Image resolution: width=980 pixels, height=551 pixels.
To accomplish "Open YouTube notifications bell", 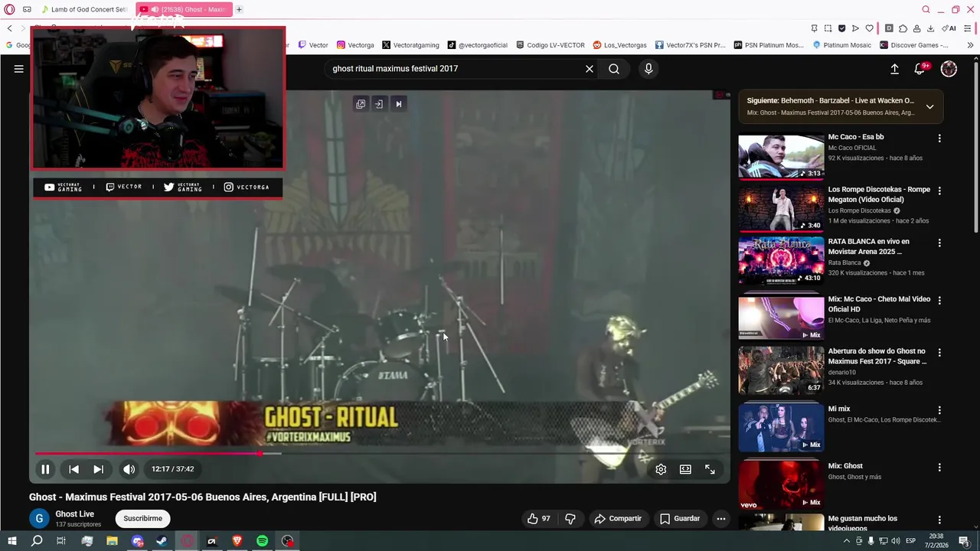I will click(x=920, y=69).
